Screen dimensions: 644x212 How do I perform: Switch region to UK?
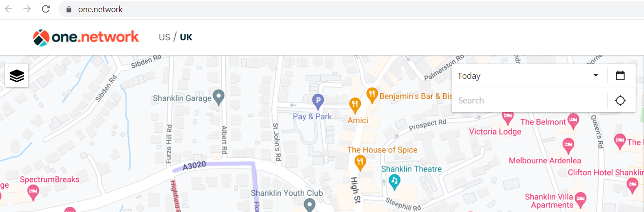click(186, 37)
